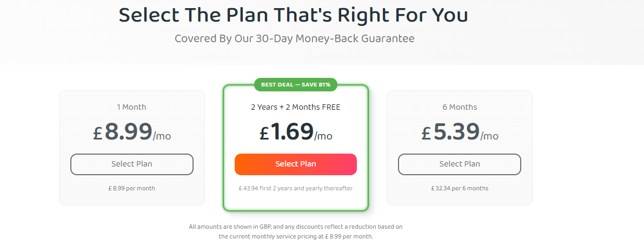
Task: Click the 6 Months plan title
Action: [459, 107]
